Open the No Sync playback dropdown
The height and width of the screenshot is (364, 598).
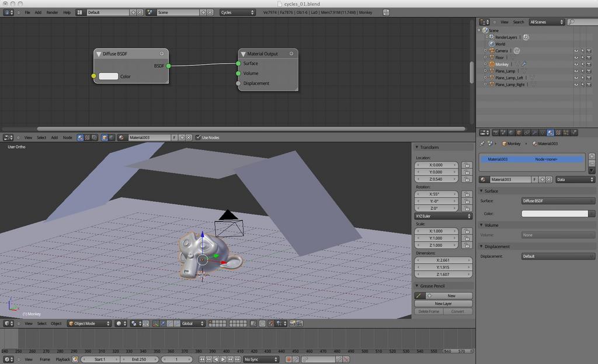[x=261, y=359]
